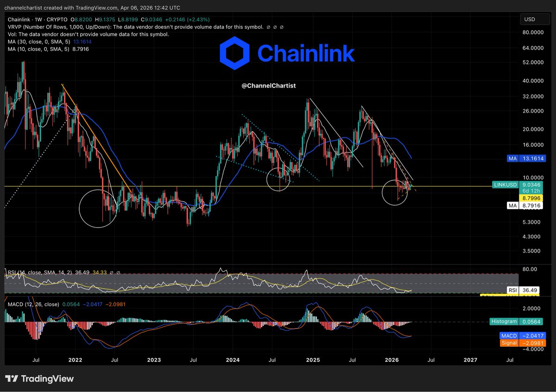This screenshot has height=392, width=556.
Task: Click the 32.0000 price-axis level
Action: [532, 96]
